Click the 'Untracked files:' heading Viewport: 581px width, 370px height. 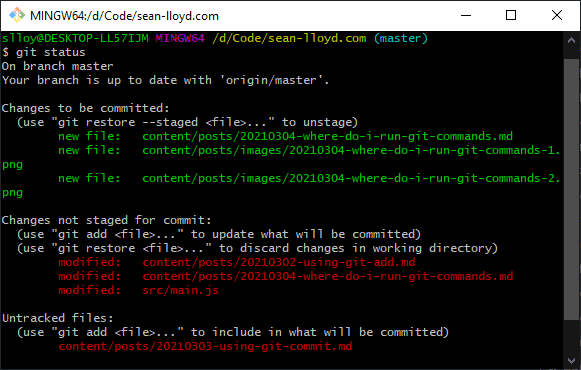57,318
